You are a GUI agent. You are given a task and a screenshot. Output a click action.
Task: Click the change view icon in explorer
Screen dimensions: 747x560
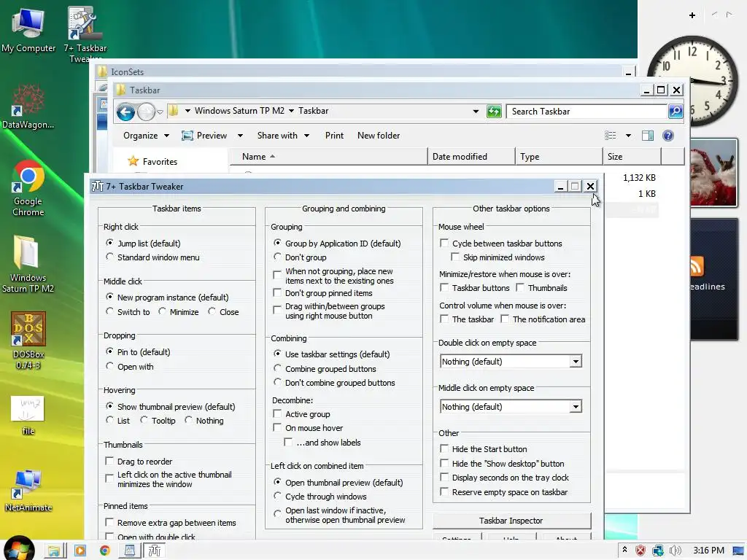tap(611, 136)
